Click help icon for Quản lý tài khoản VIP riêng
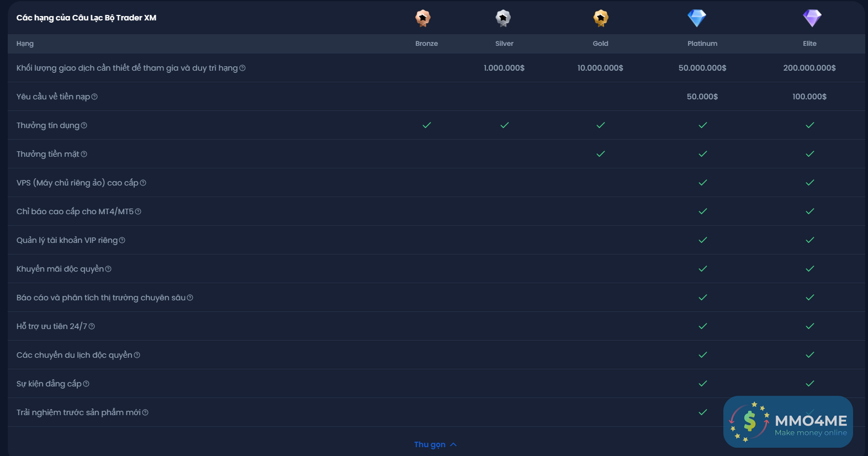 [122, 240]
